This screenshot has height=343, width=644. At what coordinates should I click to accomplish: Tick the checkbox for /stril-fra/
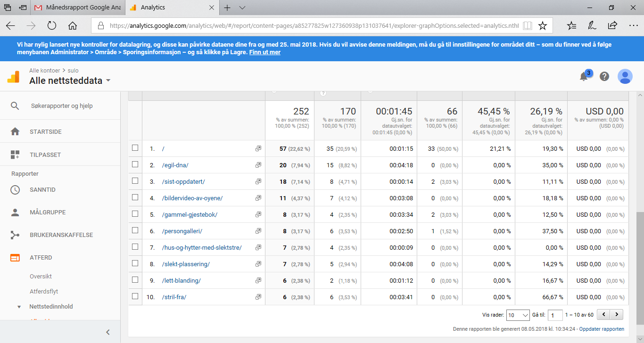[135, 296]
